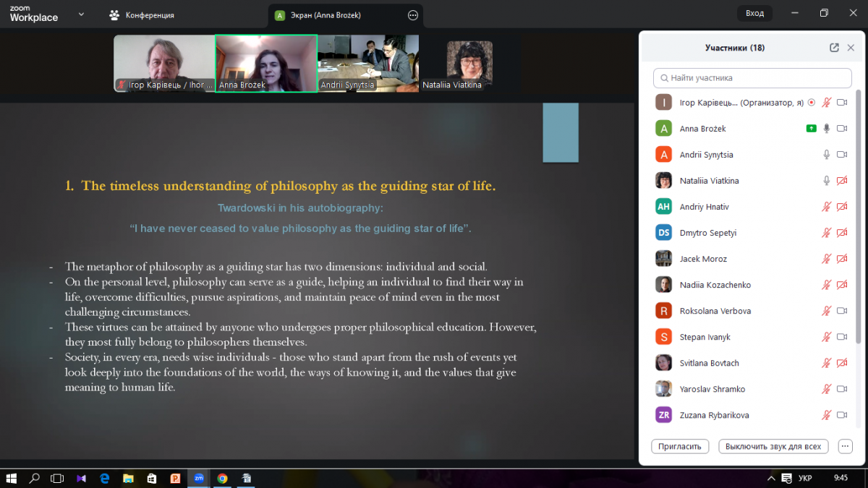Screen dimensions: 868x488
Task: Pop out the participants panel
Action: click(x=834, y=48)
